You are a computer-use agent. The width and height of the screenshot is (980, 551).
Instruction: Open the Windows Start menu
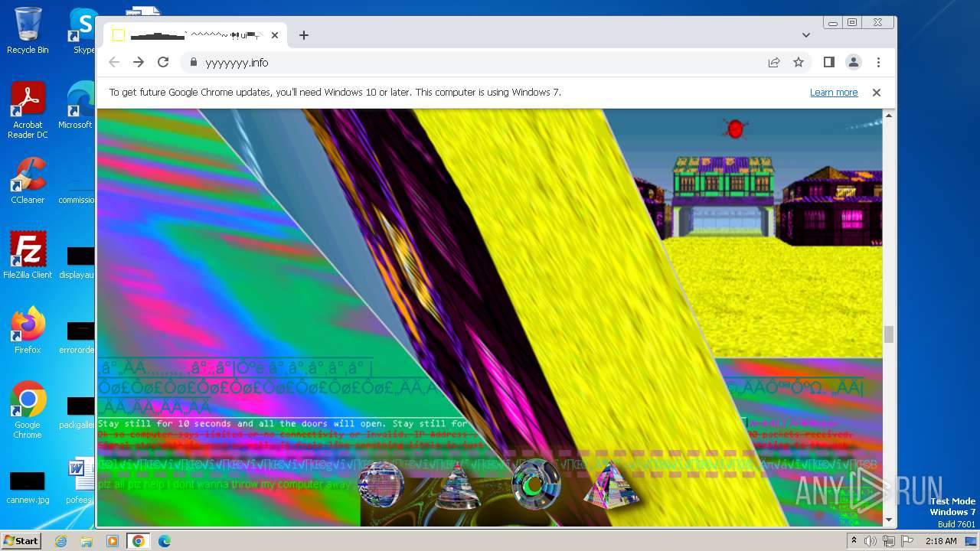click(21, 541)
